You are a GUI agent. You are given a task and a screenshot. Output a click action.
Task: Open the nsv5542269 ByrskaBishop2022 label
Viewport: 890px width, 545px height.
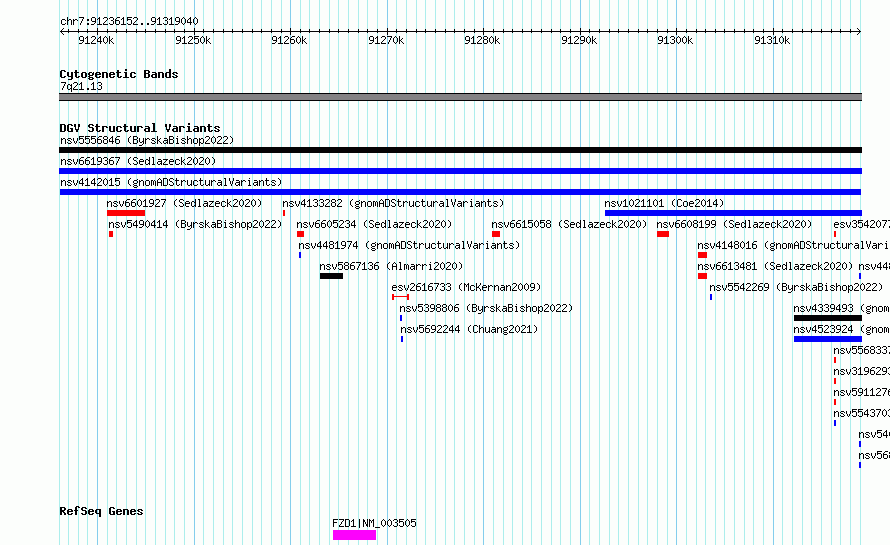tap(796, 287)
